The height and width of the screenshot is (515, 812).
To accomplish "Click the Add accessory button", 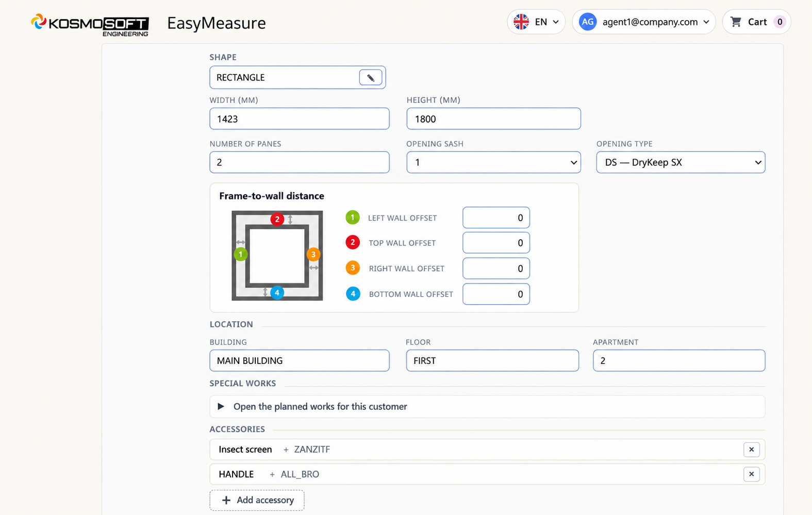I will tap(257, 500).
